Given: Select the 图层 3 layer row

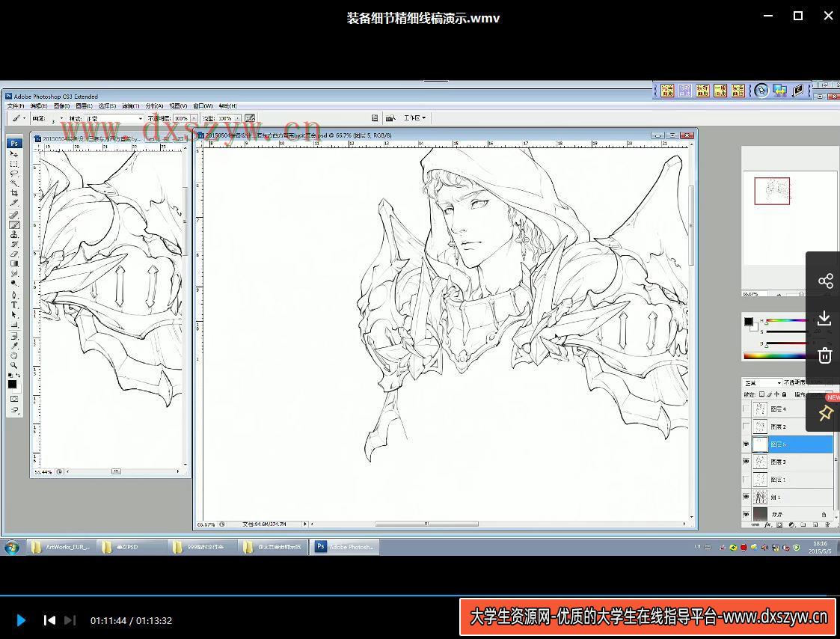Looking at the screenshot, I should pos(788,462).
